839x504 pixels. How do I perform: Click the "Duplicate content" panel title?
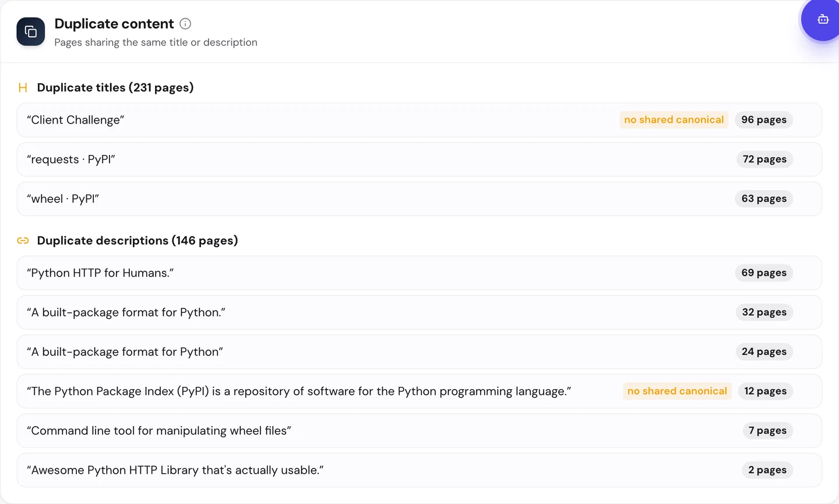coord(114,24)
